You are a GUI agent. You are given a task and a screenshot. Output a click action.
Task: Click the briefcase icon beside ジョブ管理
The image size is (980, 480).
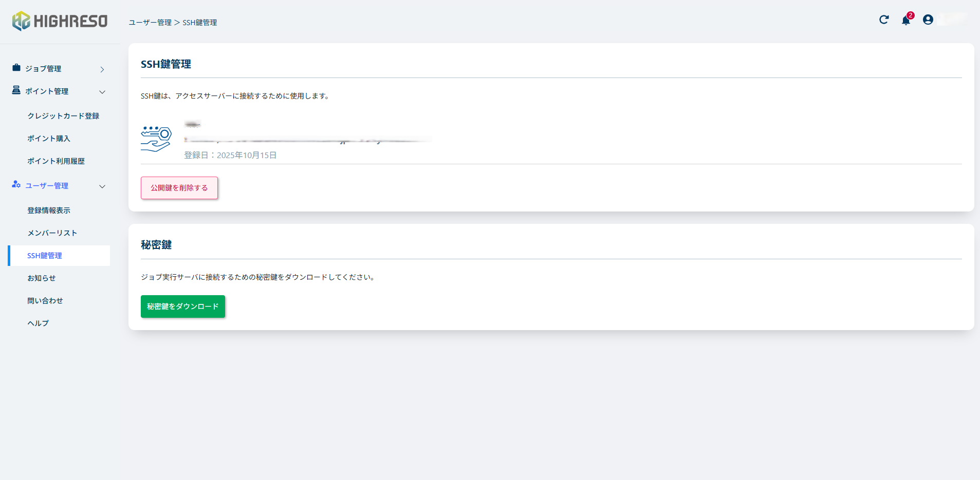point(16,68)
